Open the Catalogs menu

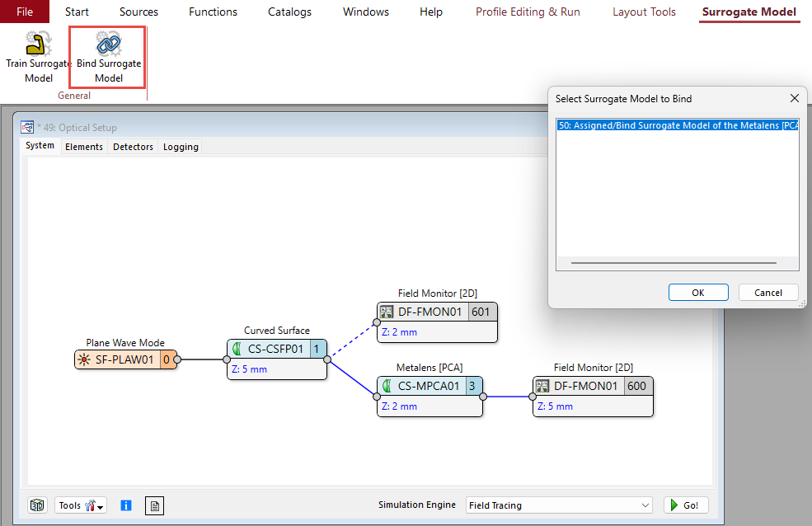click(x=289, y=12)
